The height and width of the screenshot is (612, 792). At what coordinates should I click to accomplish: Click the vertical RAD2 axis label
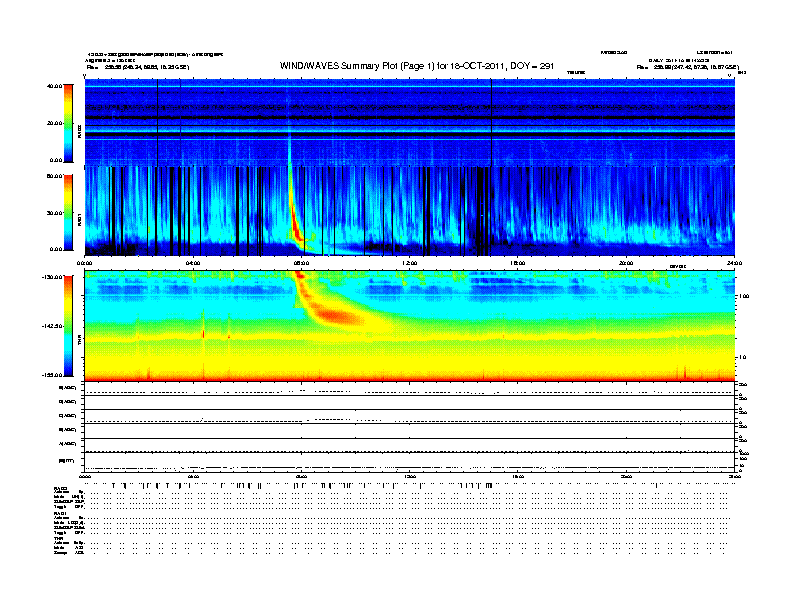[x=79, y=131]
